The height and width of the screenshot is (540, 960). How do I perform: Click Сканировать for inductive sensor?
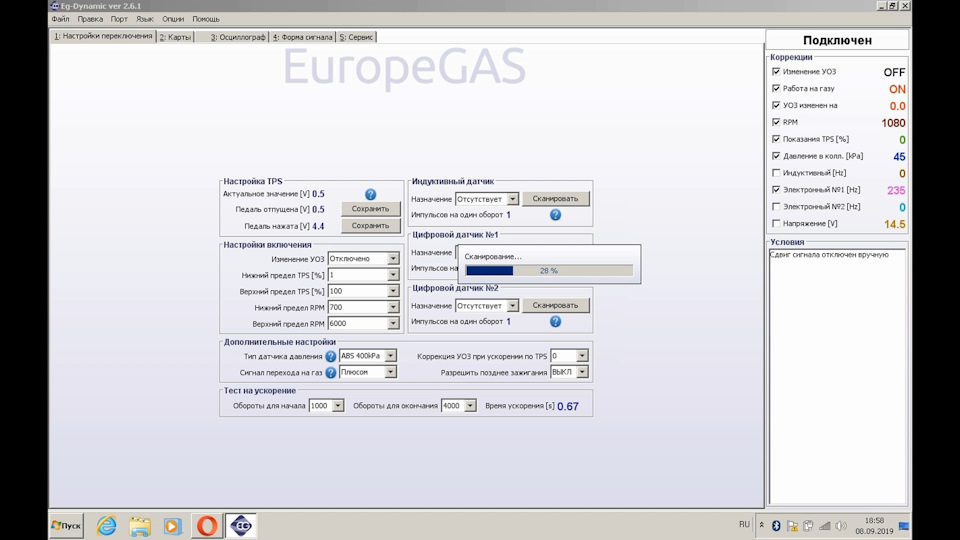[x=555, y=198]
